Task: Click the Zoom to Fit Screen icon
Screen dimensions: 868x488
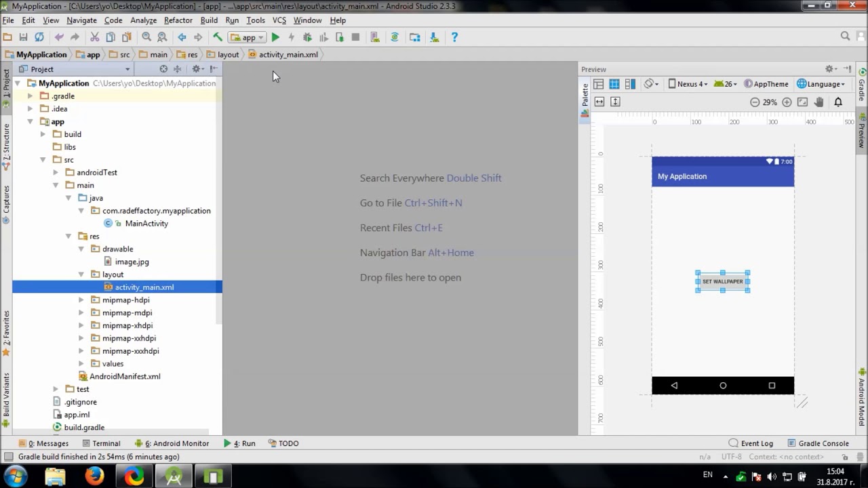Action: click(803, 102)
